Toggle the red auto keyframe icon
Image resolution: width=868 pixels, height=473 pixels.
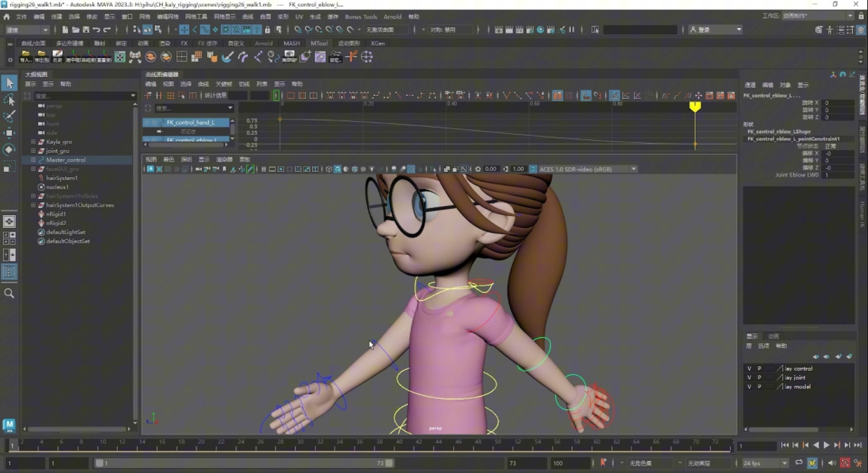point(845,463)
